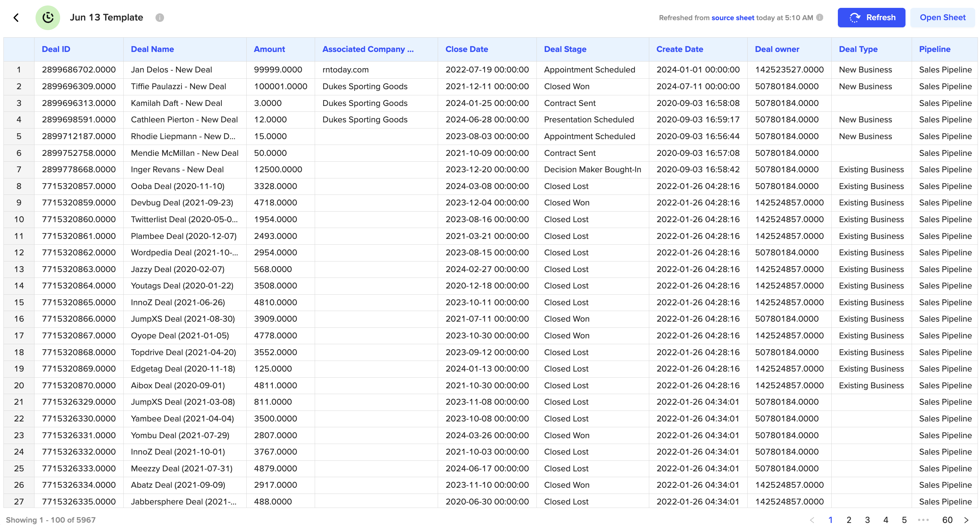Navigate to page 2
The width and height of the screenshot is (980, 525).
[x=849, y=520]
